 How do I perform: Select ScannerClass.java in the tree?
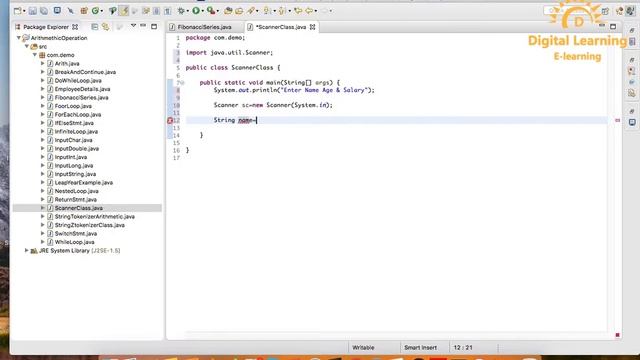click(x=79, y=208)
